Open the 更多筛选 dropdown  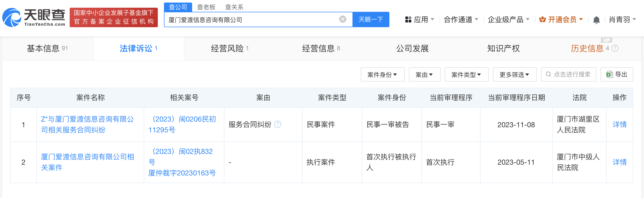(x=514, y=75)
